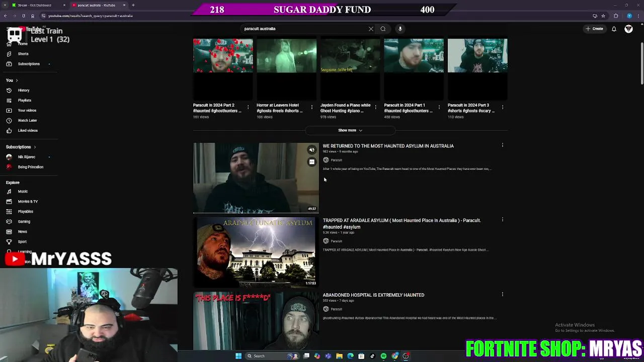The height and width of the screenshot is (362, 644).
Task: Open Subscriptions in the sidebar
Action: (x=29, y=64)
